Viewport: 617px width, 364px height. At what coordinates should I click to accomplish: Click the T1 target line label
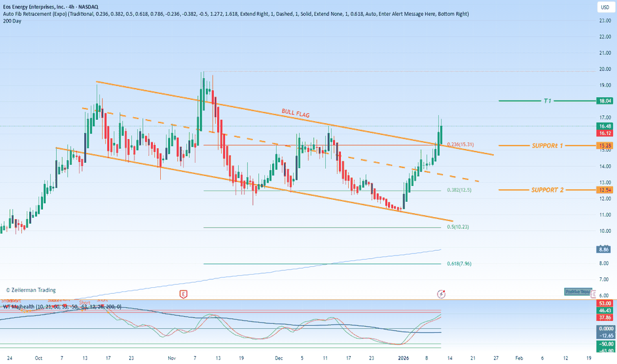547,101
